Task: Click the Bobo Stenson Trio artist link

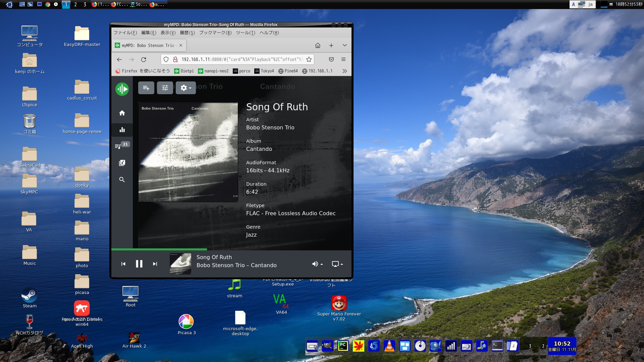Action: tap(270, 128)
